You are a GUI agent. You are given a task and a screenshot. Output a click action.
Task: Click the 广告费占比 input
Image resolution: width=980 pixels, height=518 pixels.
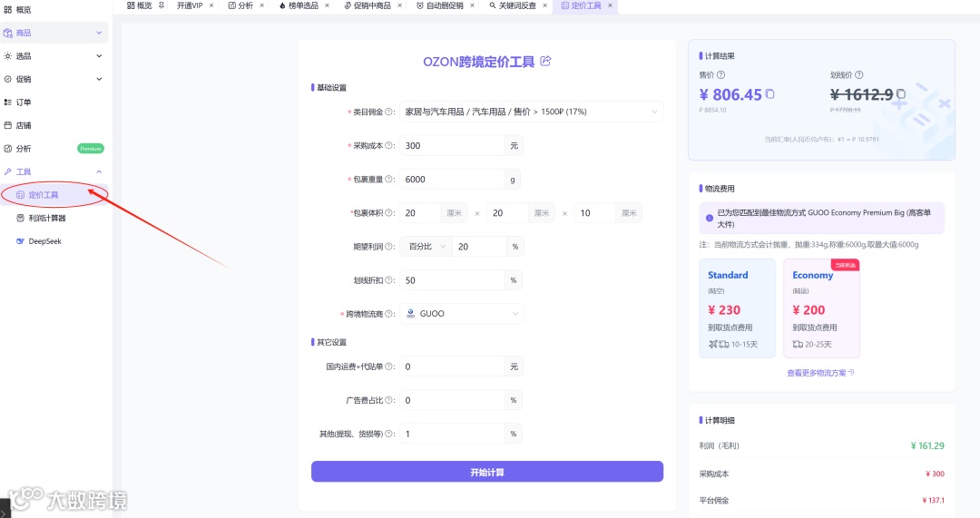(451, 401)
